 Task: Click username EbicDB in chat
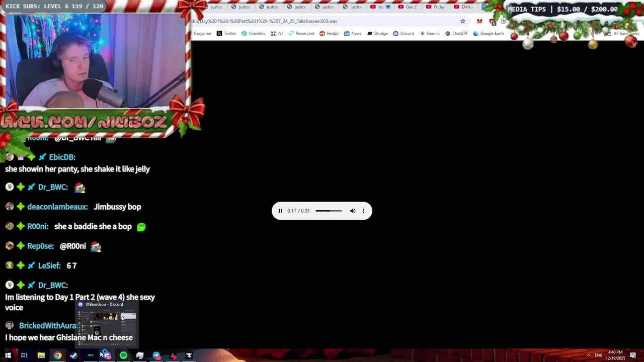click(x=62, y=157)
